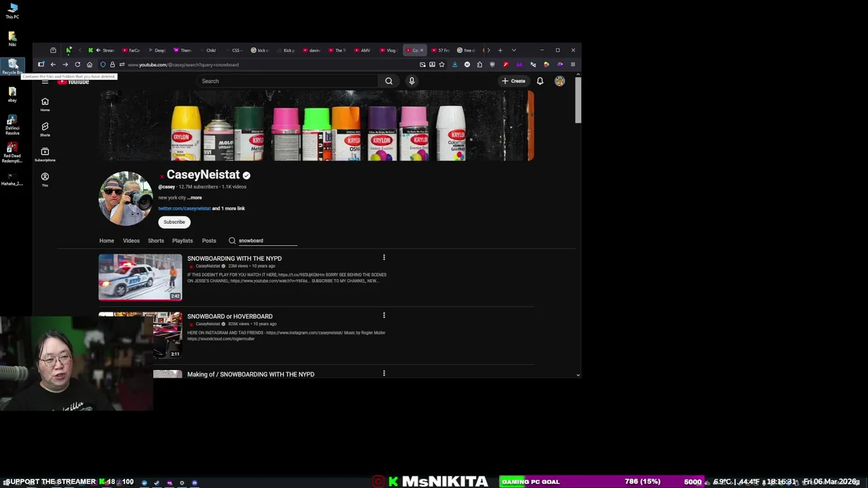868x488 pixels.
Task: Select the Red Dead Redemption desktop shortcut
Action: [x=12, y=153]
